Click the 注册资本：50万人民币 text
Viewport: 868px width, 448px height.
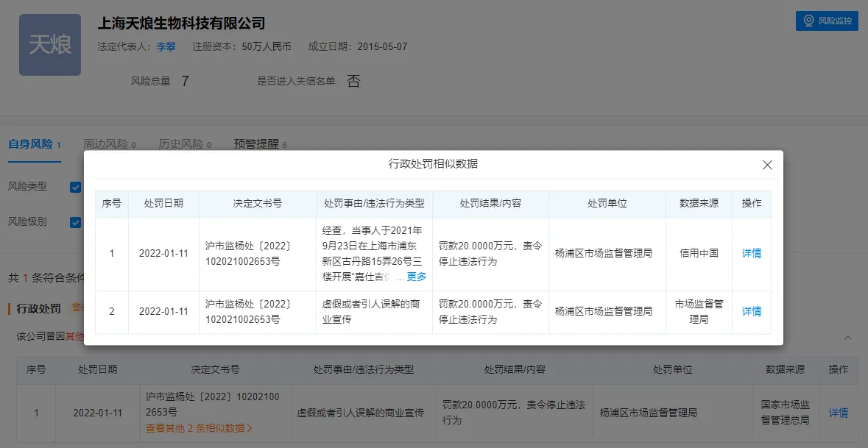click(x=242, y=46)
